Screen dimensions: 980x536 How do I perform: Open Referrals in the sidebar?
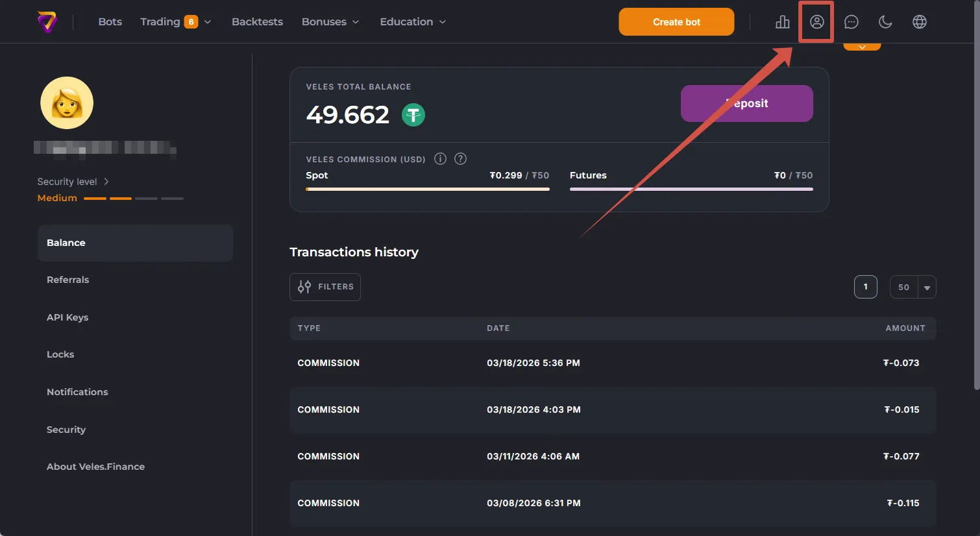point(67,280)
